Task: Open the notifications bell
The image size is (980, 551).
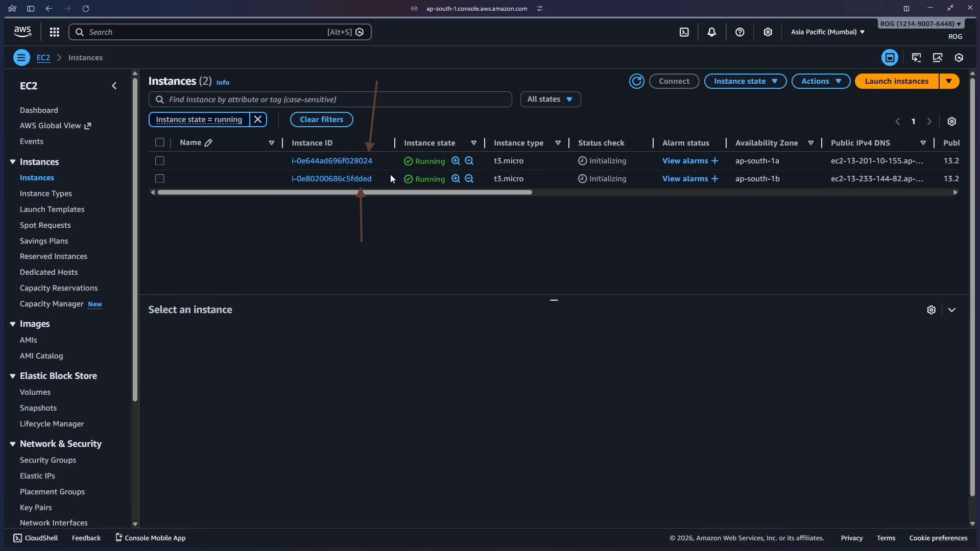Action: coord(712,32)
